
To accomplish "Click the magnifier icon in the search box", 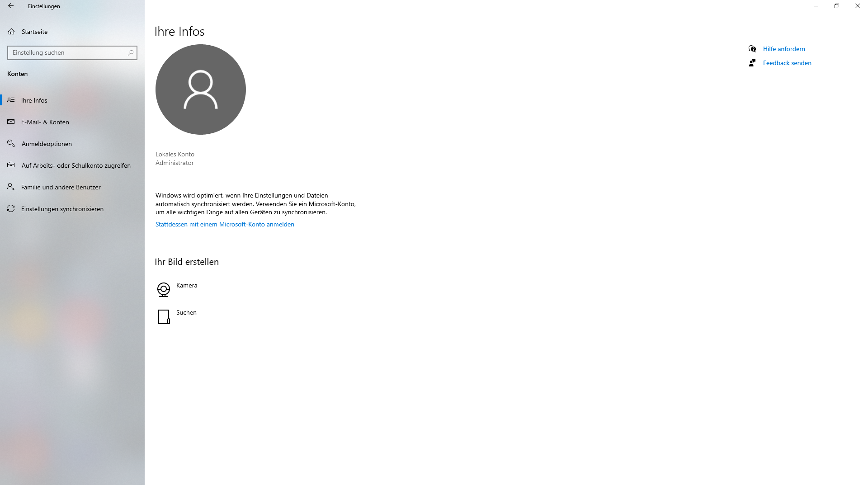I will click(131, 53).
